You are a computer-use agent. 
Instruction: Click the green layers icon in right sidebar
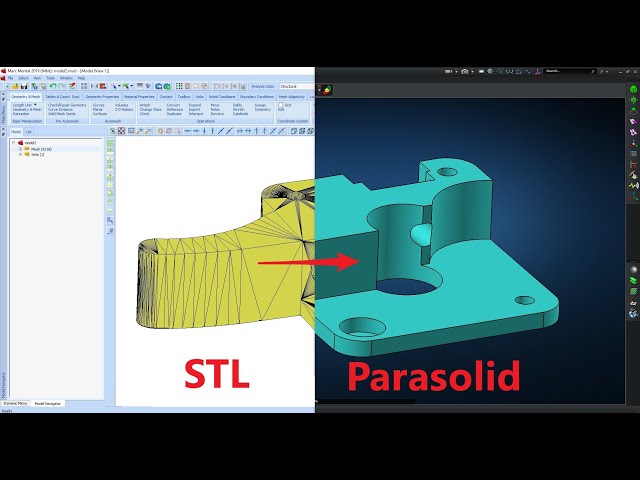tap(633, 280)
